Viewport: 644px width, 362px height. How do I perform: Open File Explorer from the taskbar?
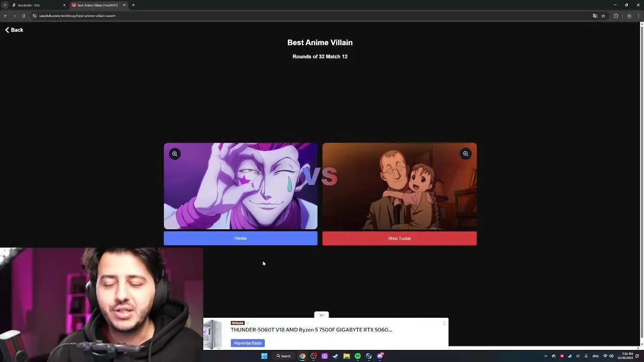pyautogui.click(x=346, y=356)
